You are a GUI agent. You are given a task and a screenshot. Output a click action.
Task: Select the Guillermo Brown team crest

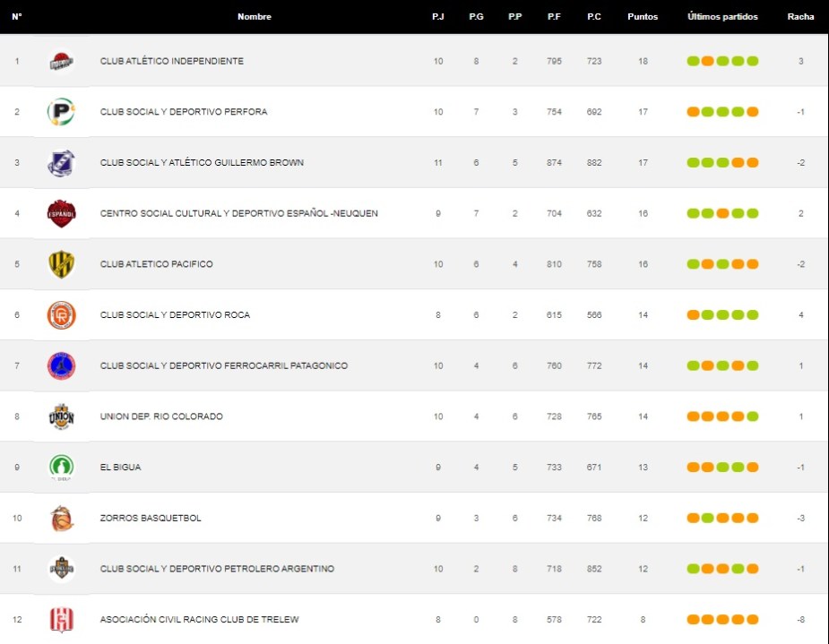(x=61, y=163)
